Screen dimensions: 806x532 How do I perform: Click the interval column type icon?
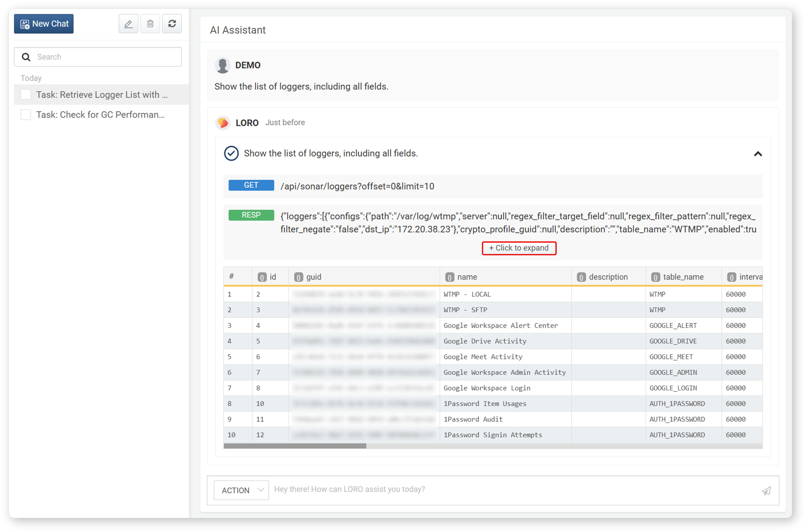(731, 277)
